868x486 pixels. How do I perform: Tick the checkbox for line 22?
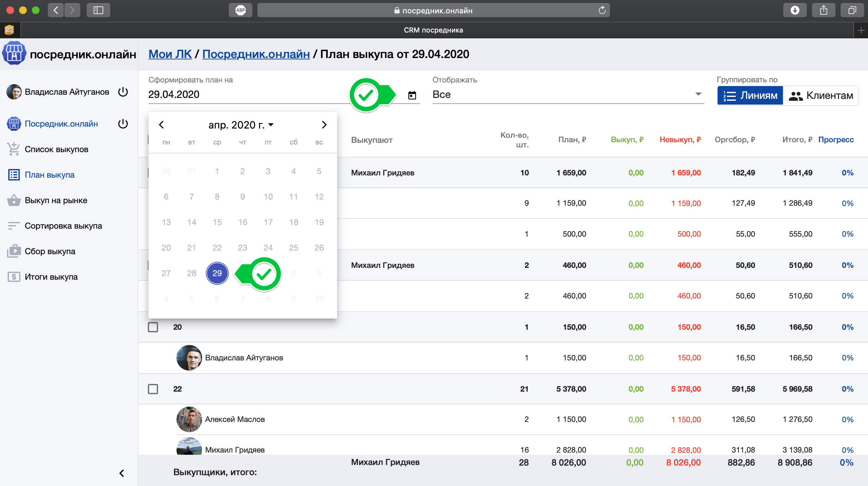click(153, 389)
